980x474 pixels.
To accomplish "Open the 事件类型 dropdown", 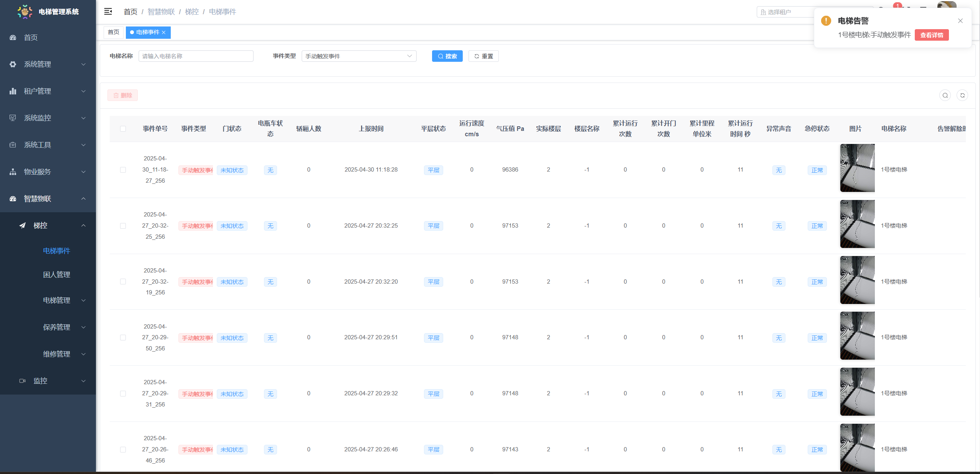I will (x=359, y=56).
